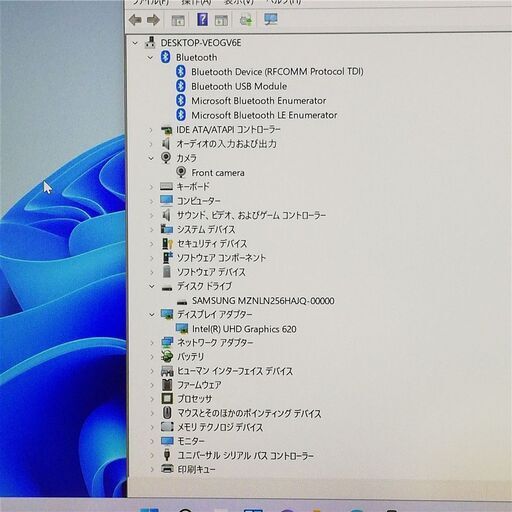Select Intel(R) UHD Graphics 620 adapter
The height and width of the screenshot is (512, 512).
(244, 329)
